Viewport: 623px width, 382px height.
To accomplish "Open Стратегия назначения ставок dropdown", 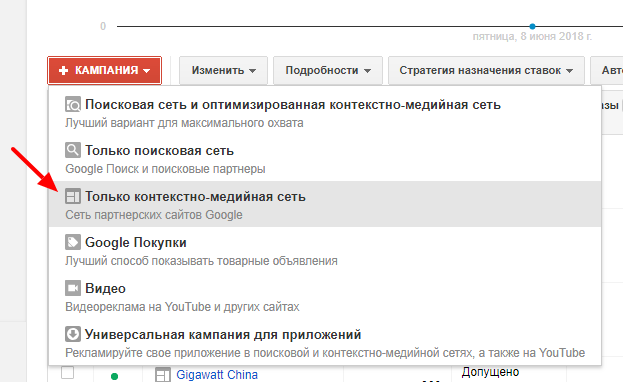I will (486, 70).
